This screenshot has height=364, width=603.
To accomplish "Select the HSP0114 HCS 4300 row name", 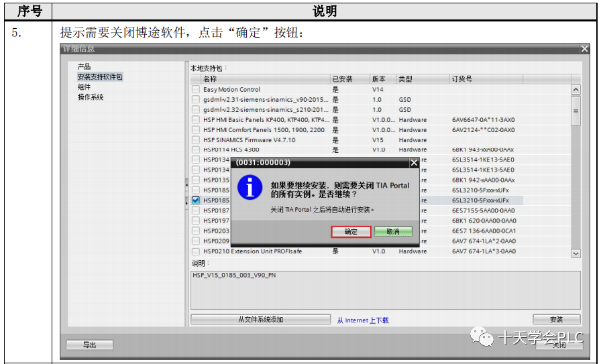I will (x=231, y=149).
